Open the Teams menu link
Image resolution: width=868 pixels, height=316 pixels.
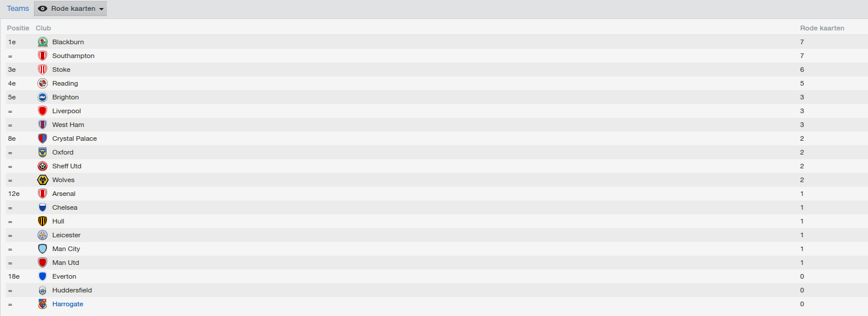[x=18, y=9]
